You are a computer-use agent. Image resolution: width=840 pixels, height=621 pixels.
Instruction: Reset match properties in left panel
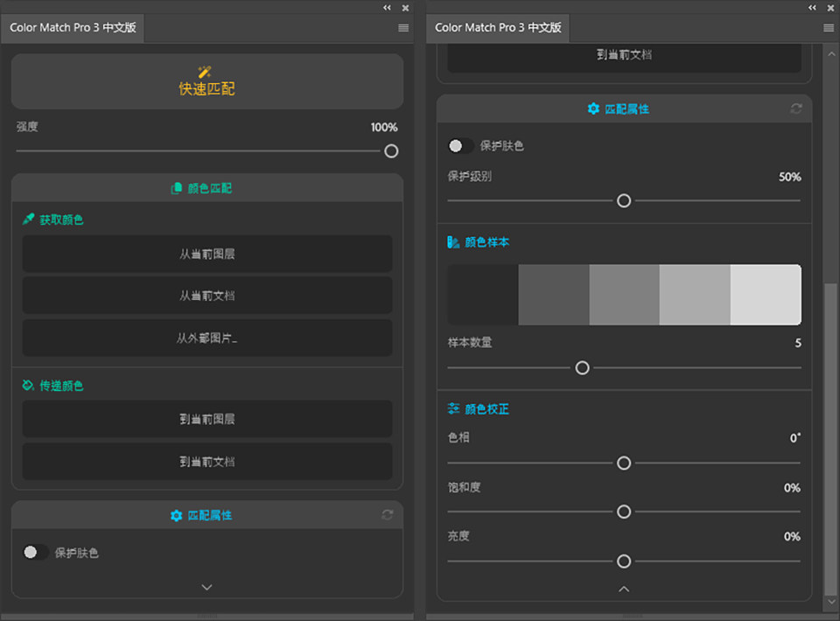(x=388, y=515)
